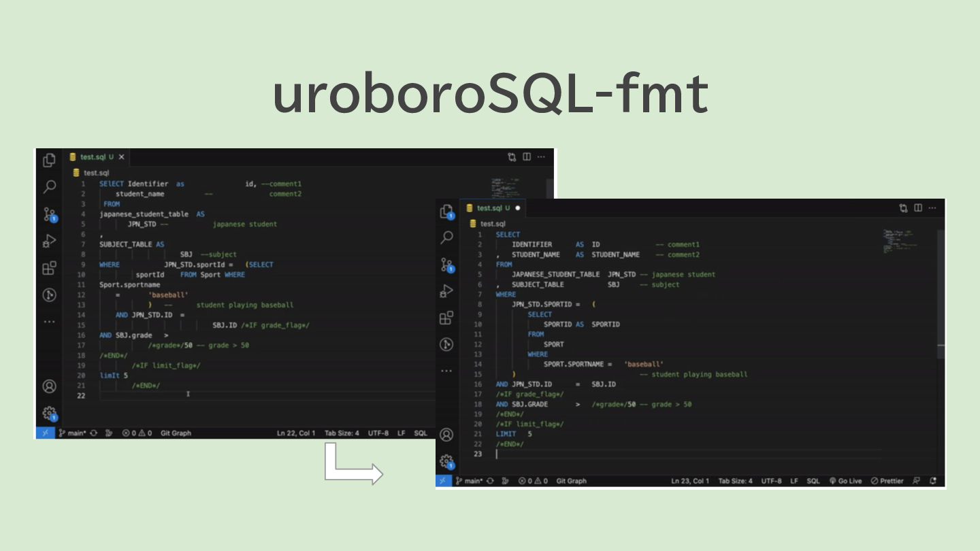The width and height of the screenshot is (980, 551).
Task: Open Search in the right VS Code window
Action: point(446,237)
